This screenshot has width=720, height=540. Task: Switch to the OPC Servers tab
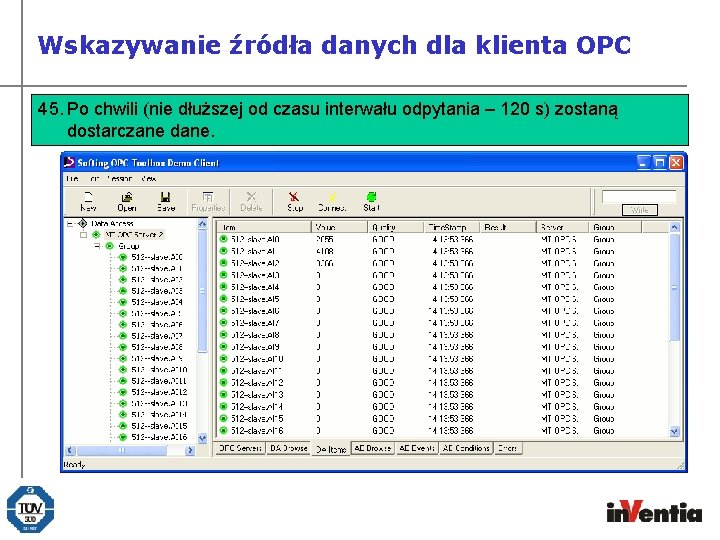[240, 448]
